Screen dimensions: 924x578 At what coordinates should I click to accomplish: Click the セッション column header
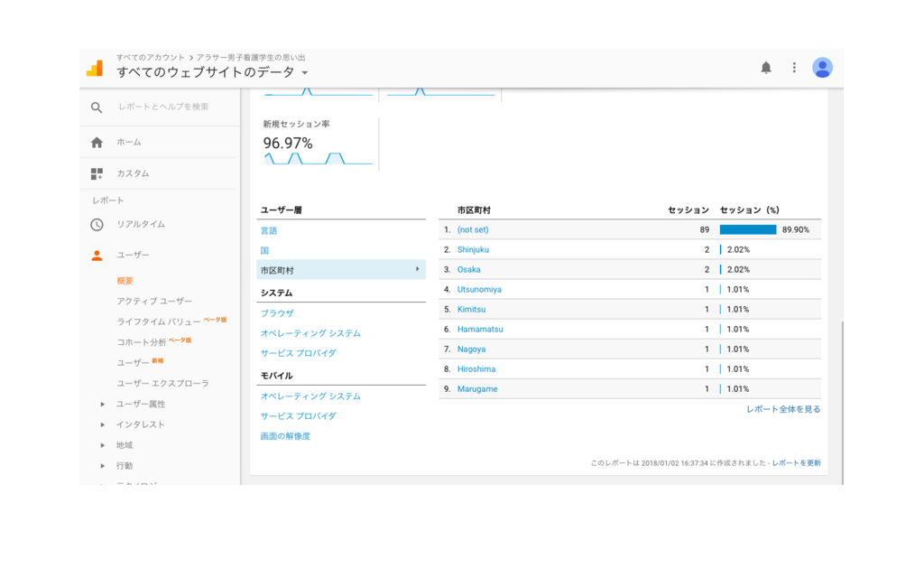pos(688,210)
